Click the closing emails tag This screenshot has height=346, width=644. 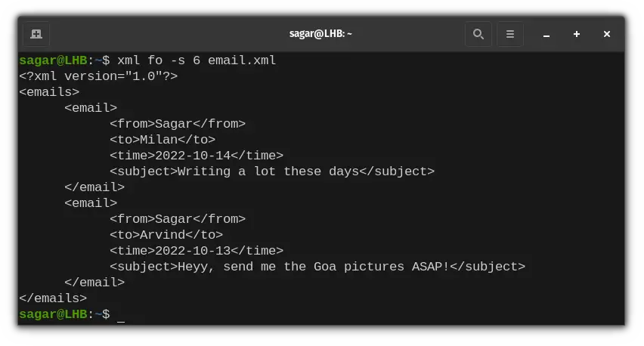pos(53,298)
